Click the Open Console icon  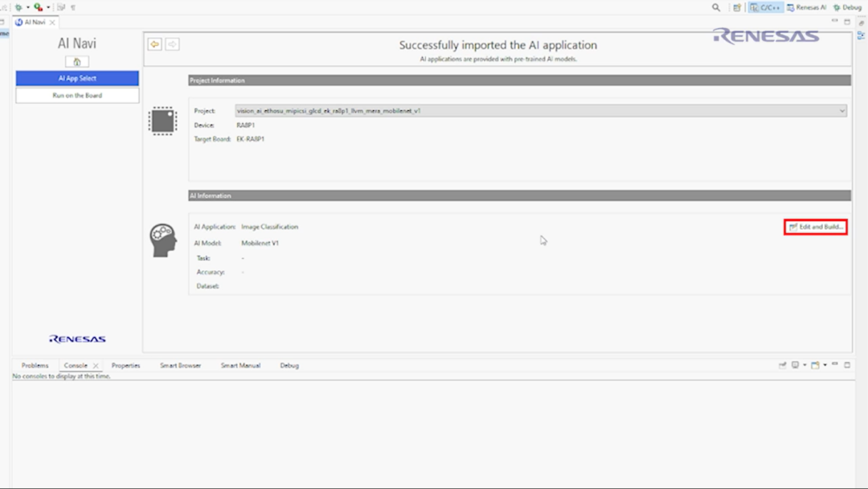tap(815, 365)
